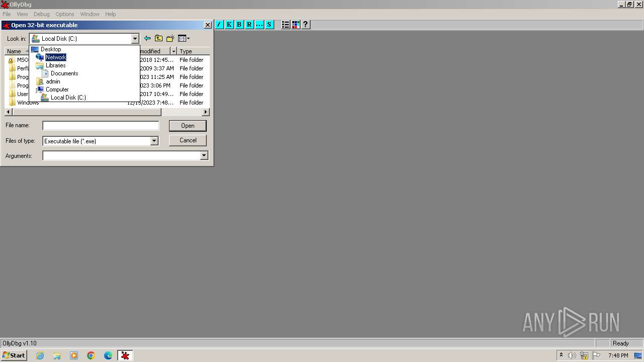Image resolution: width=644 pixels, height=362 pixels.
Task: Click the Windows Start button
Action: 14,355
